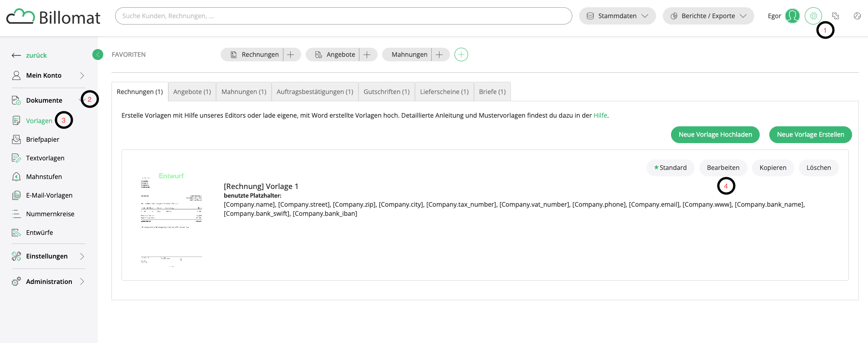The image size is (868, 343).
Task: Open Textvorlagen in sidebar
Action: 45,158
